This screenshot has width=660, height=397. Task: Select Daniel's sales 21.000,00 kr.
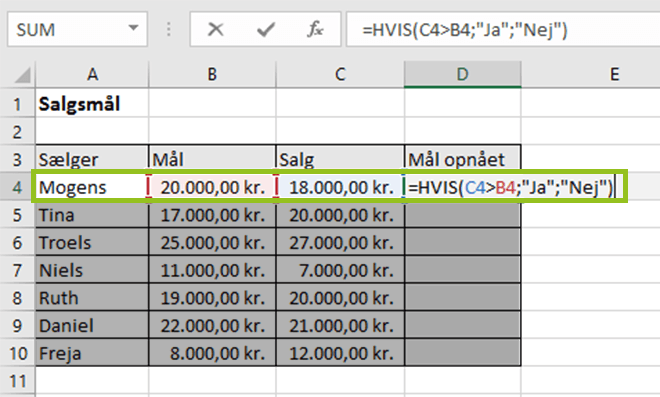tap(340, 325)
